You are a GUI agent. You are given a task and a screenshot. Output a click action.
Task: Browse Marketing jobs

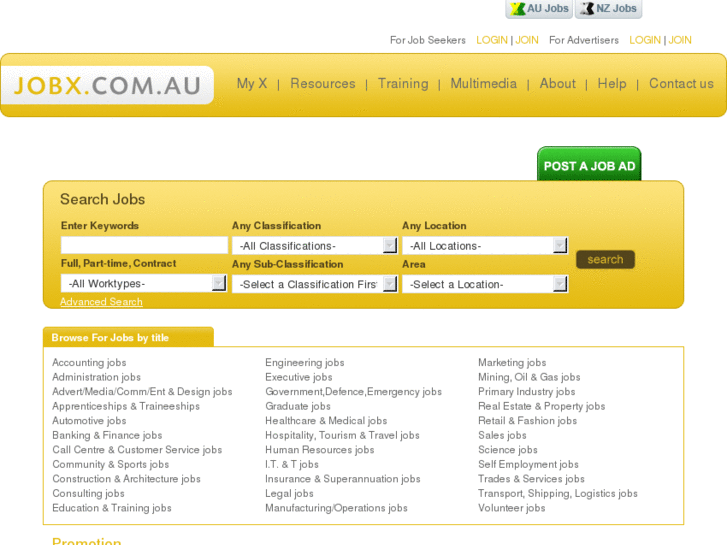coord(512,363)
